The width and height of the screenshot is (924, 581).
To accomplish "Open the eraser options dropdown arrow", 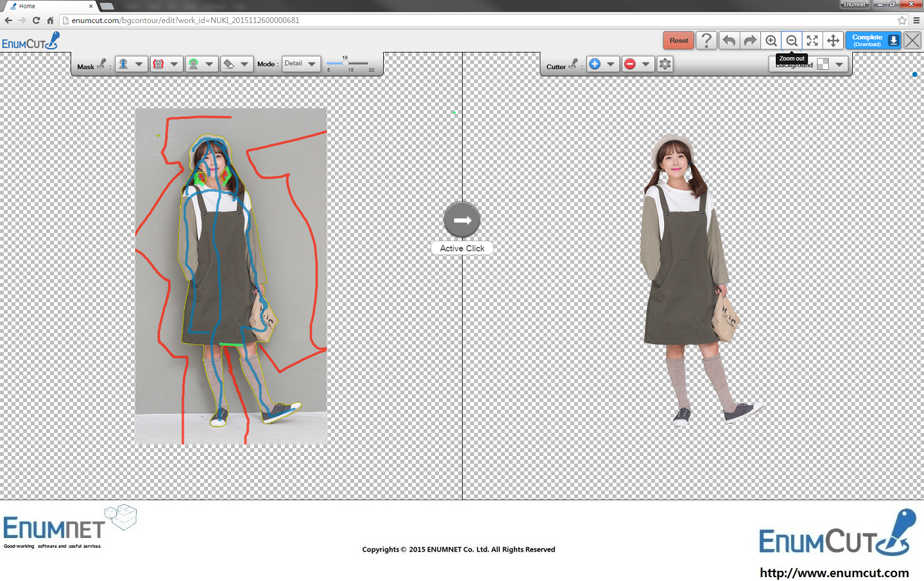I will 244,64.
